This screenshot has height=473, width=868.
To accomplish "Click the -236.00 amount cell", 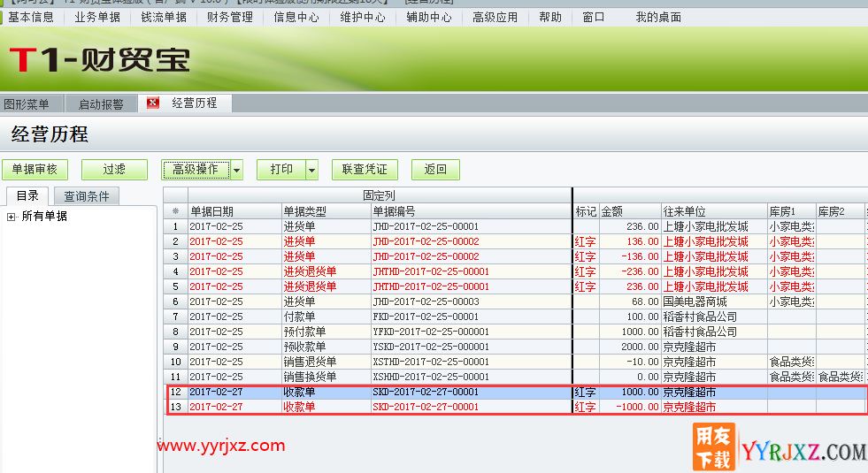I will (x=631, y=271).
